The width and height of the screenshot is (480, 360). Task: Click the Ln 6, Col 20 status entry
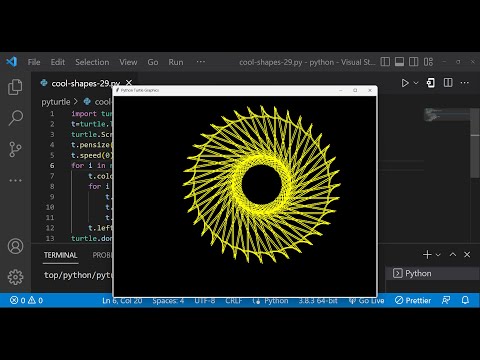[122, 300]
